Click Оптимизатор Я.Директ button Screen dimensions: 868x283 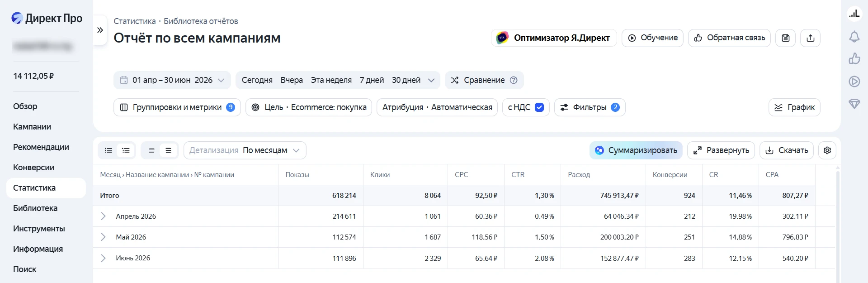[x=554, y=38]
